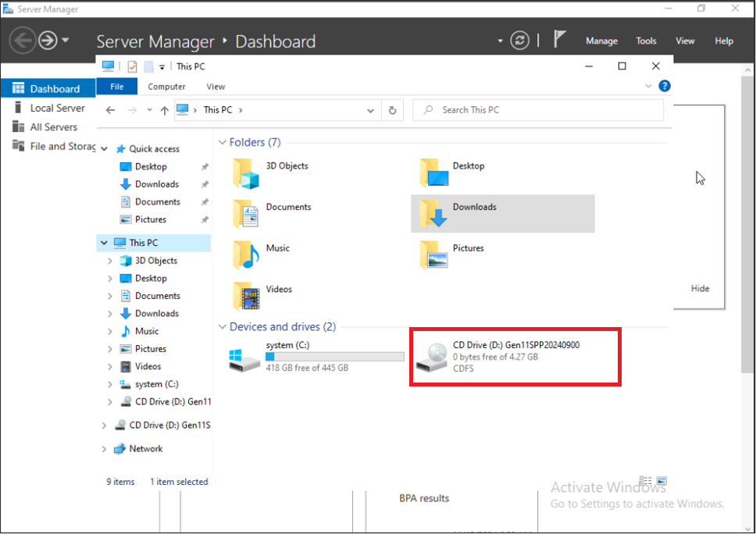Refresh the This PC address bar
The width and height of the screenshot is (756, 534).
point(394,110)
